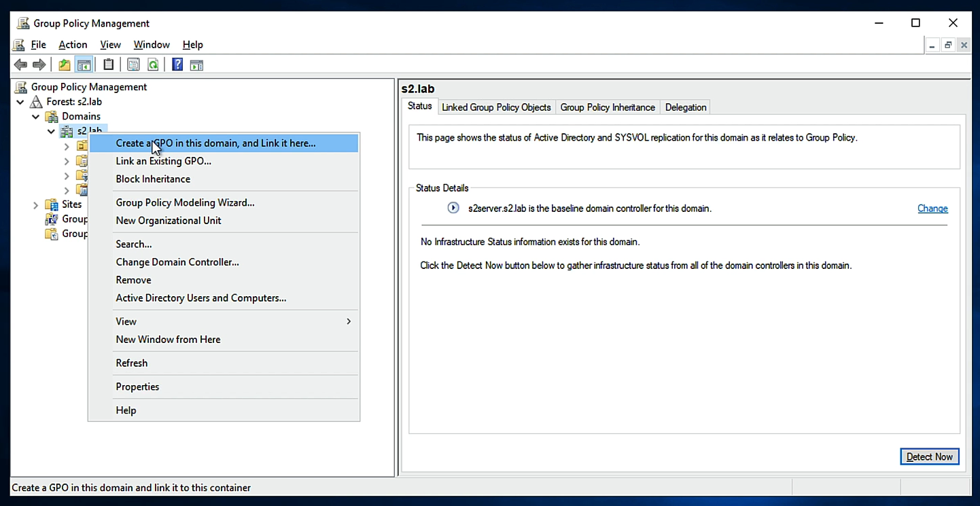Select Create a GPO in this domain

coord(215,143)
